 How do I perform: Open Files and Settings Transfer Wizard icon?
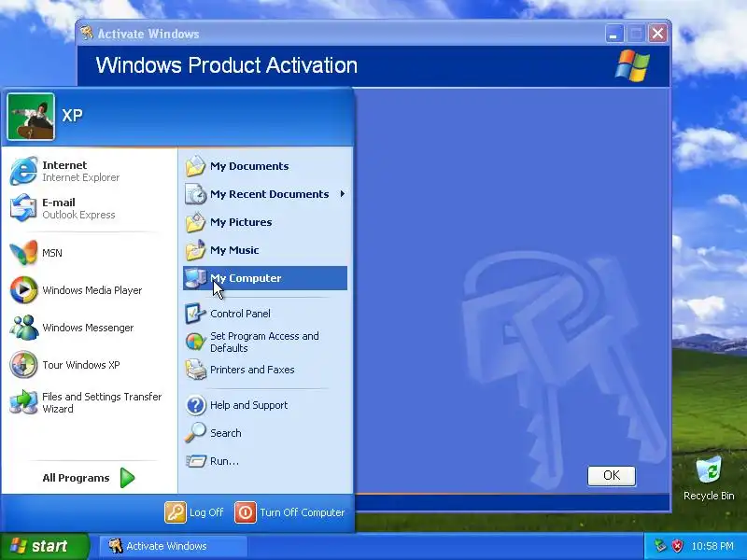click(x=23, y=402)
